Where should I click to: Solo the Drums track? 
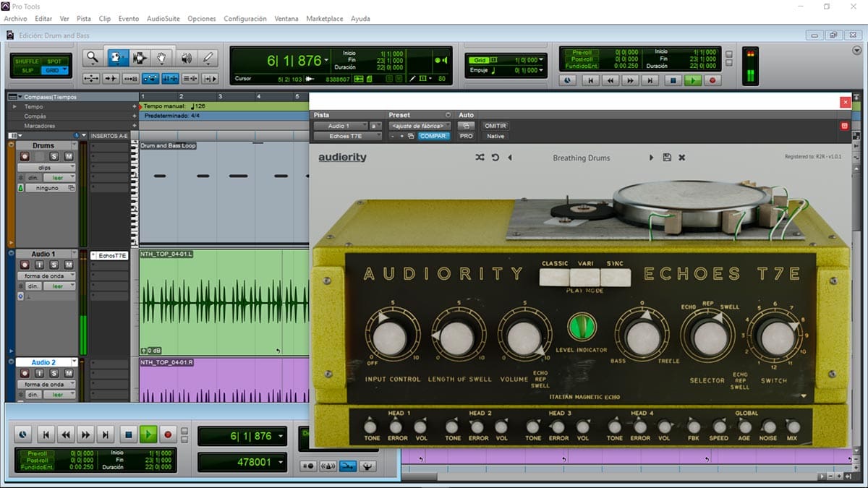(54, 156)
